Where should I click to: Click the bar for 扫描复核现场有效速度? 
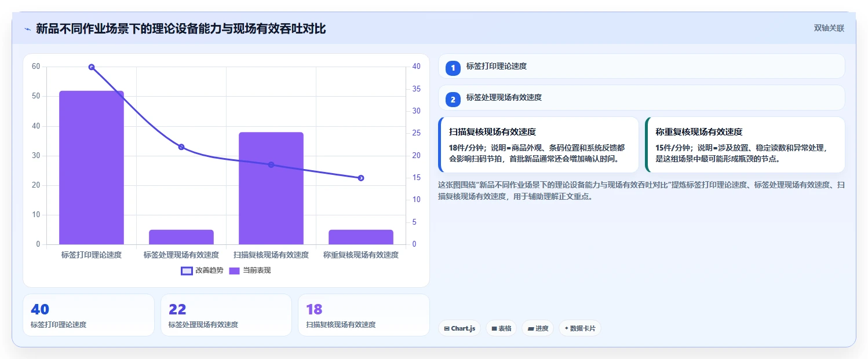click(x=271, y=188)
